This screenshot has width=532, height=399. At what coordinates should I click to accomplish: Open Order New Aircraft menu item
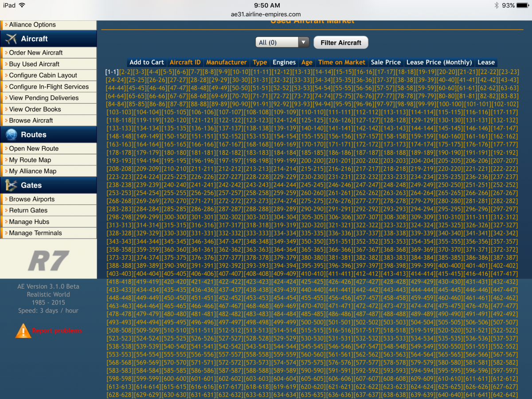tap(36, 53)
